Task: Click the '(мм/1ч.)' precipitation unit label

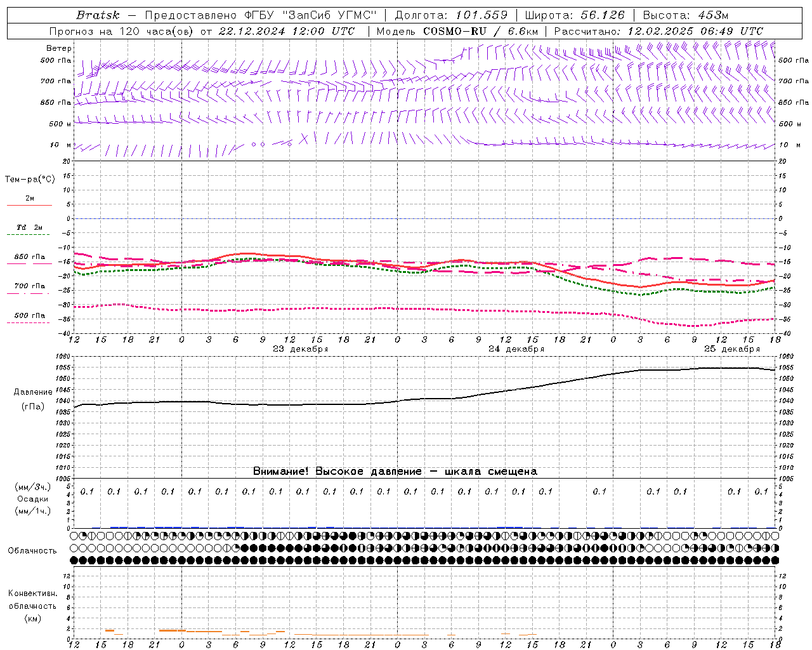Action: (33, 511)
